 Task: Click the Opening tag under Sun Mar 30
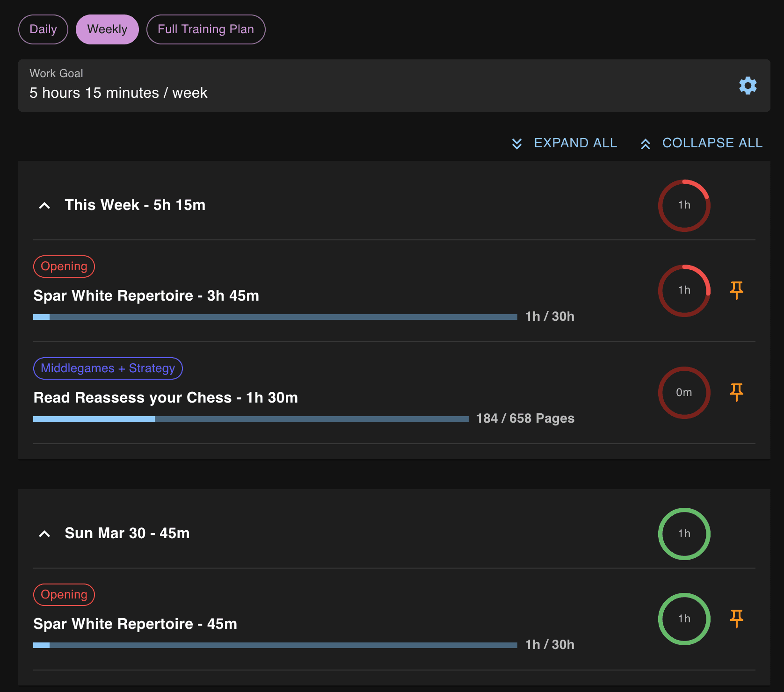pos(64,595)
